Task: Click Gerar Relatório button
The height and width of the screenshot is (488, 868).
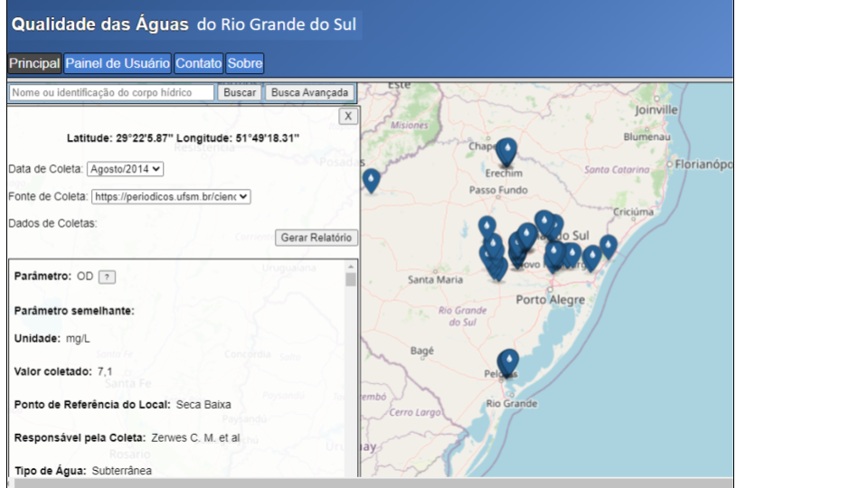Action: [316, 238]
